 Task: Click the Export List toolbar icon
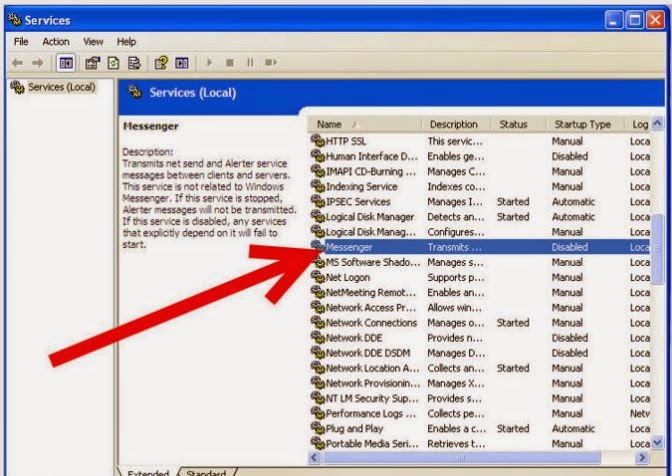click(135, 63)
